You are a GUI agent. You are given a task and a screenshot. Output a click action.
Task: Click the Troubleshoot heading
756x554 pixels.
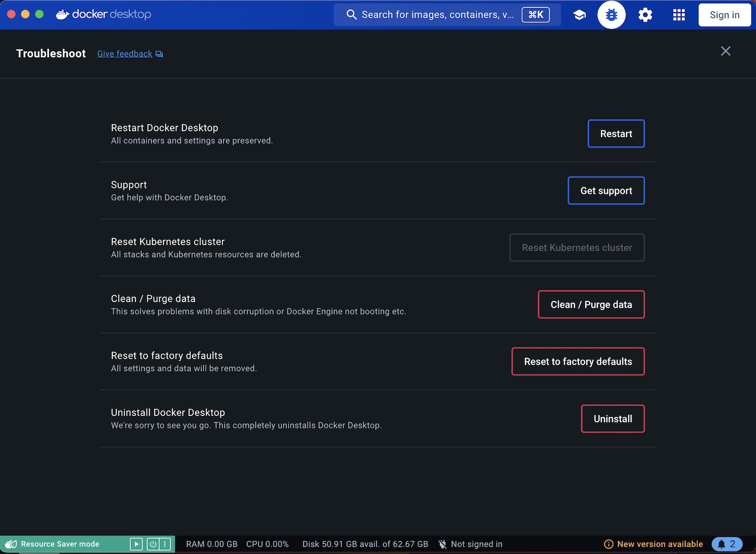click(51, 53)
